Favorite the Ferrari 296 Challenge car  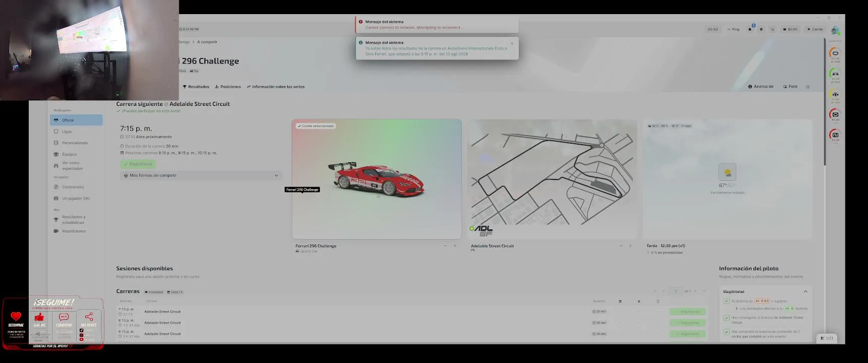[455, 246]
